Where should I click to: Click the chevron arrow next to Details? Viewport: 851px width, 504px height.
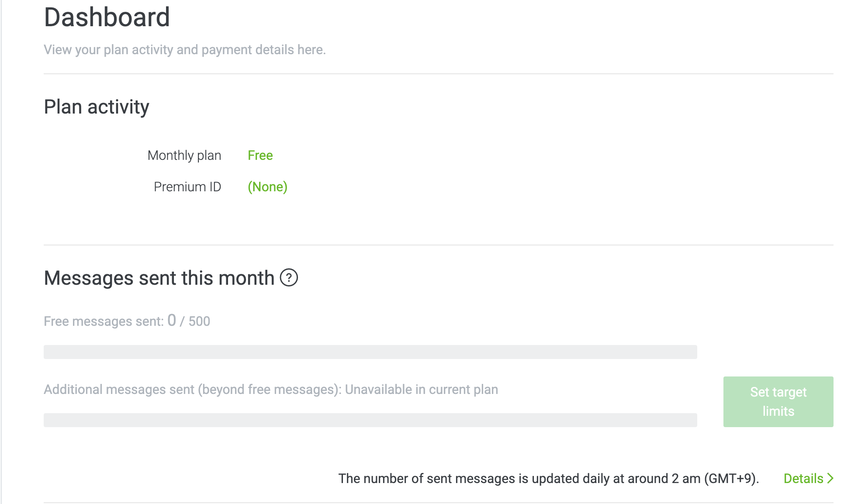(830, 479)
